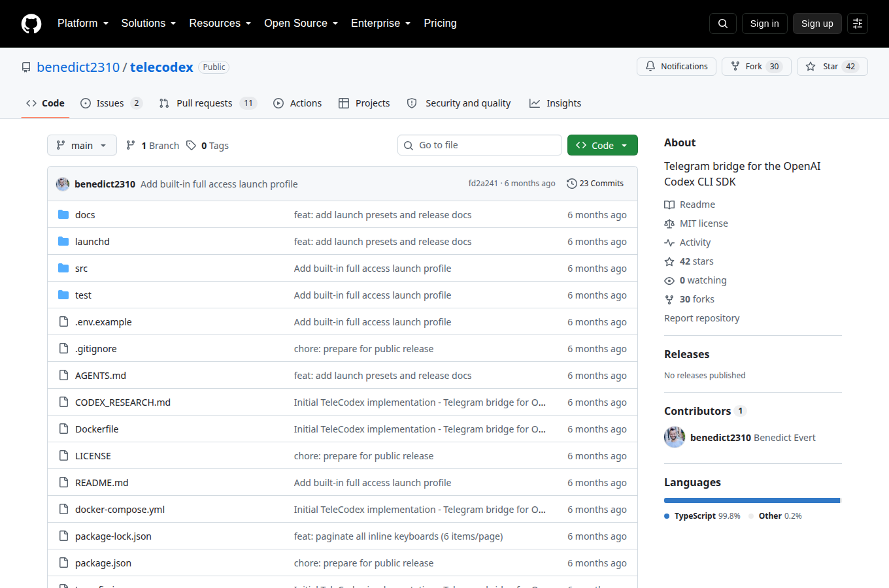This screenshot has width=889, height=588.
Task: Click the MIT license scale icon
Action: pyautogui.click(x=669, y=223)
